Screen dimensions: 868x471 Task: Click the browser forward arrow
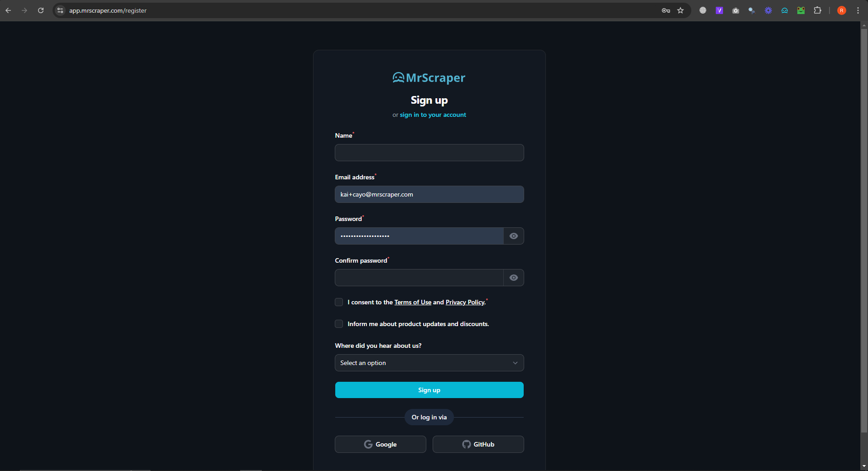(24, 10)
